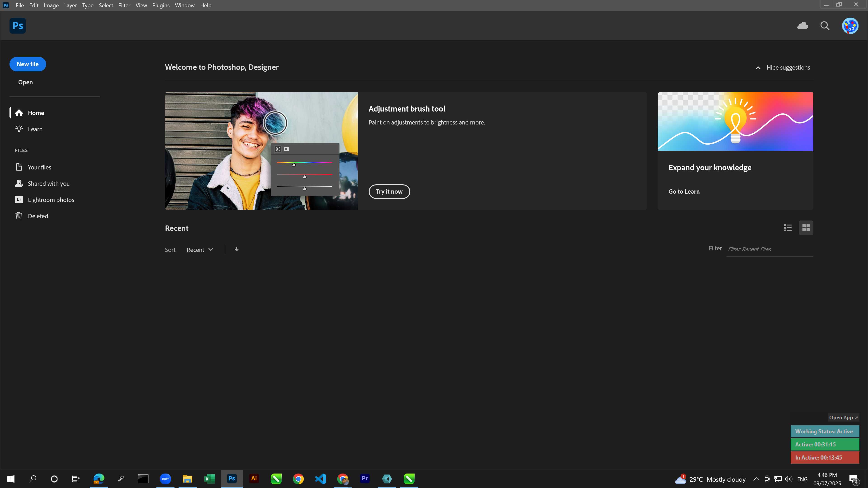The width and height of the screenshot is (868, 488).
Task: Open the Sort Recent dropdown
Action: click(x=200, y=250)
